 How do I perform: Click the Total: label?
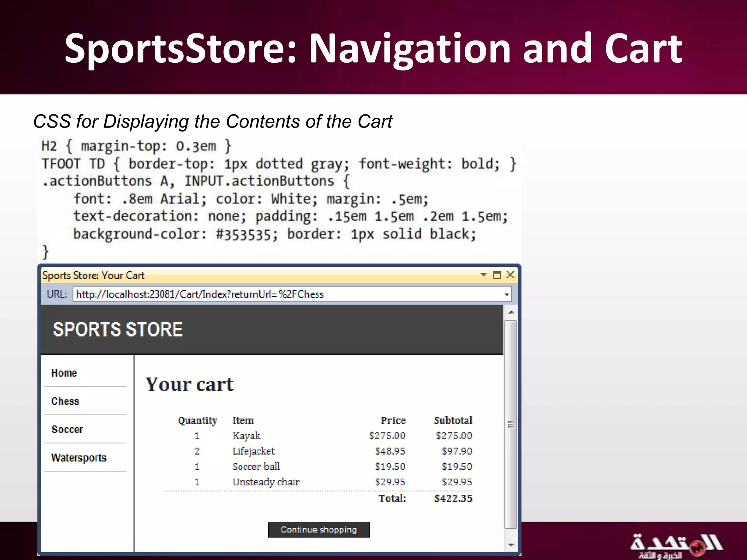click(392, 498)
